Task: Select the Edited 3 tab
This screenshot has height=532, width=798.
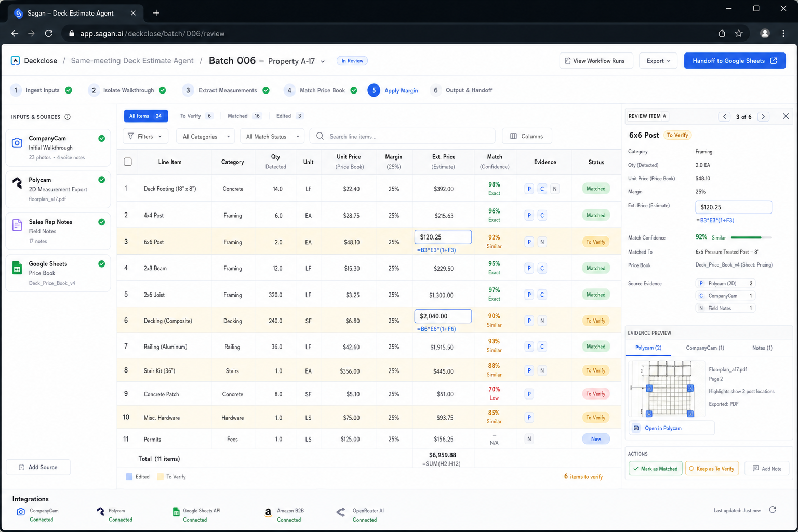Action: point(289,116)
